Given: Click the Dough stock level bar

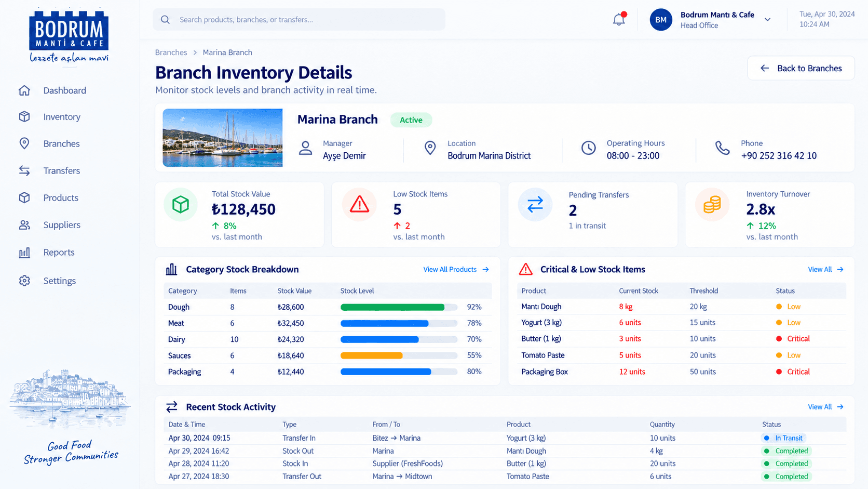Looking at the screenshot, I should pyautogui.click(x=399, y=307).
